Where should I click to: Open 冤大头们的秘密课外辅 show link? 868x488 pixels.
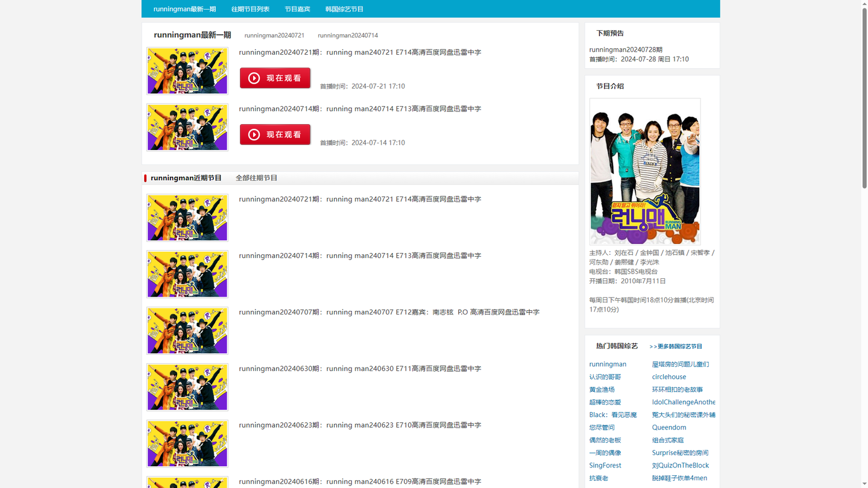pyautogui.click(x=684, y=415)
